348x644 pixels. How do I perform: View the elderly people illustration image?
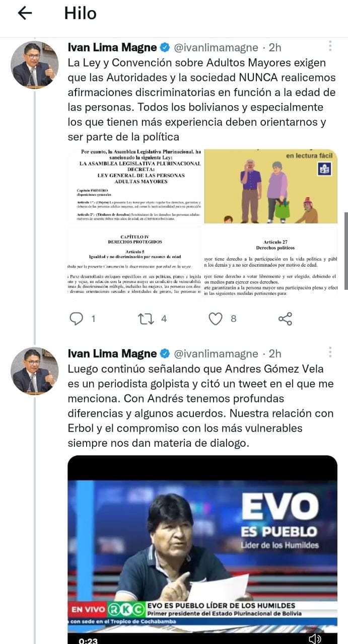pos(270,186)
